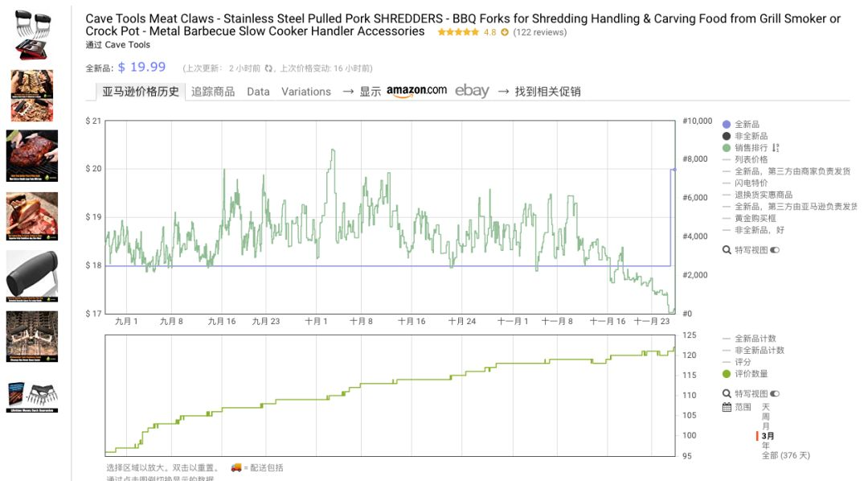The height and width of the screenshot is (481, 868).
Task: Click the ebay logo
Action: coord(472,91)
